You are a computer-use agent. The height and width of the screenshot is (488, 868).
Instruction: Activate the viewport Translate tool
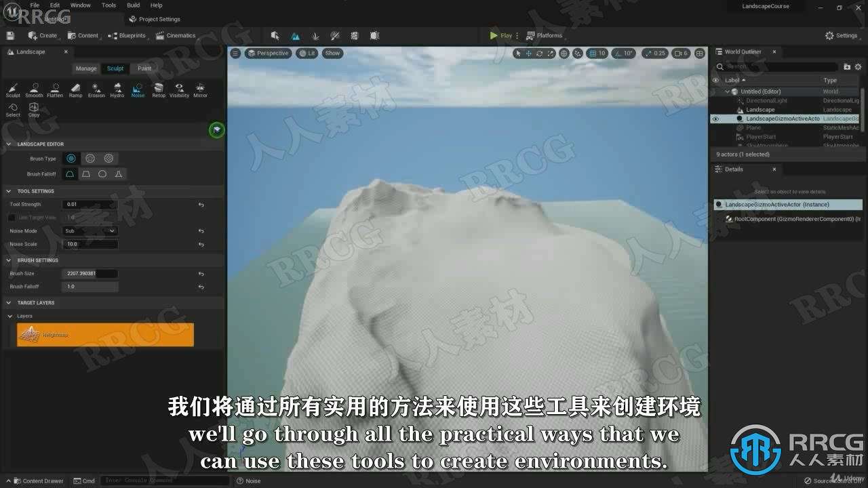529,53
